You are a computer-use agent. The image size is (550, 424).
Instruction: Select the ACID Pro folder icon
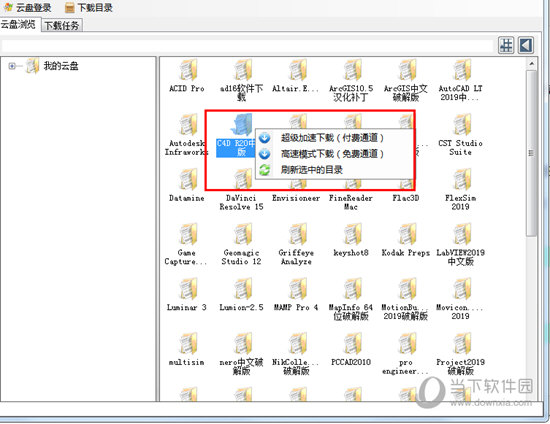[x=188, y=70]
